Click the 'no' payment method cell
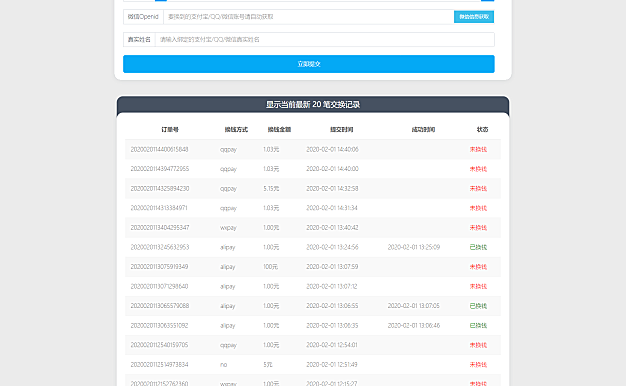Screen dimensions: 626x386 coord(224,364)
